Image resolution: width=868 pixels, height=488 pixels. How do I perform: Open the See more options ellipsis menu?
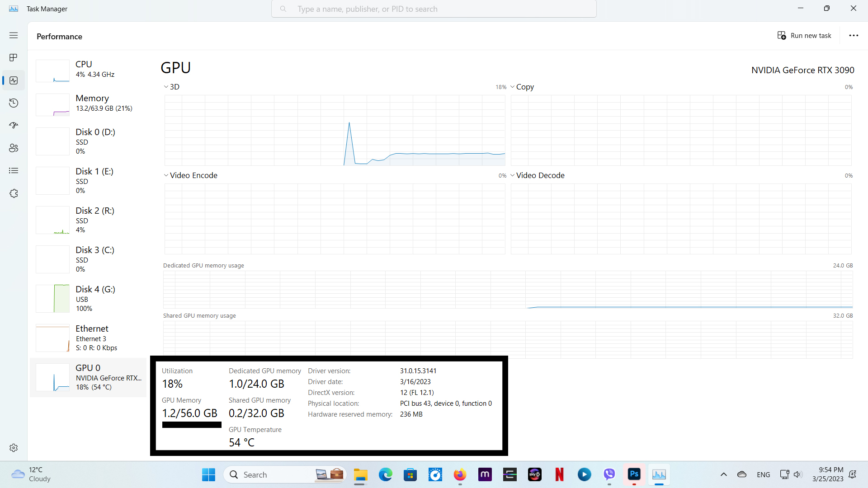[x=854, y=35]
